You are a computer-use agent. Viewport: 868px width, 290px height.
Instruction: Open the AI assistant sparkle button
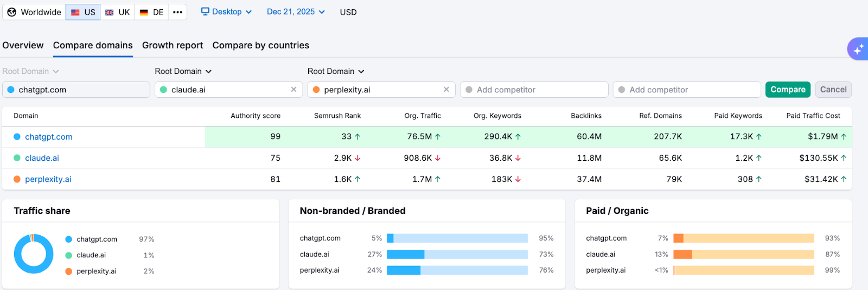pyautogui.click(x=858, y=49)
